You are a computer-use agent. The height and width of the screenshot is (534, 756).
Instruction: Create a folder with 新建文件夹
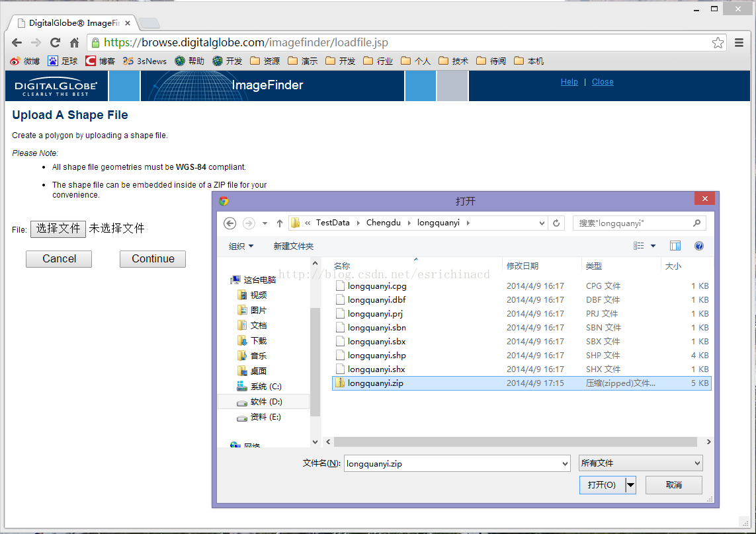coord(294,247)
